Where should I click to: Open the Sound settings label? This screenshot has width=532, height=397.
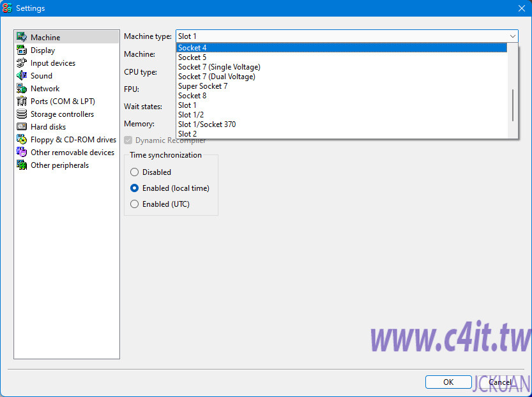pyautogui.click(x=42, y=75)
